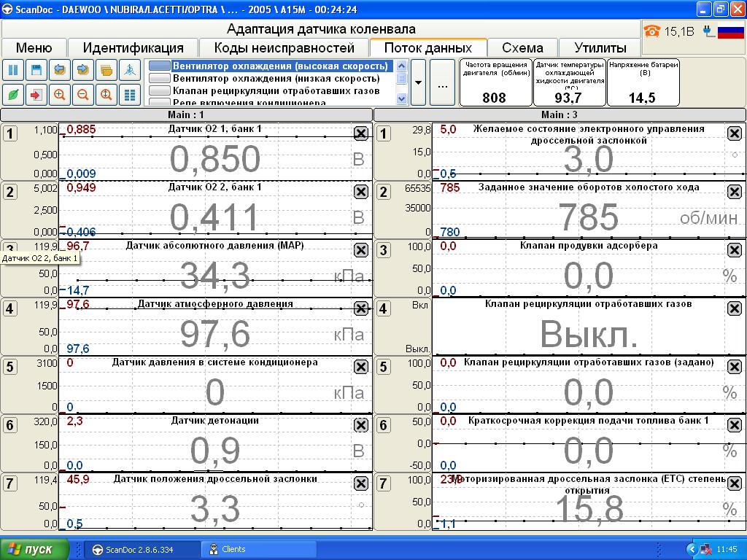Click number 4 button of Датчик атмосферного давления
The height and width of the screenshot is (560, 747).
[10, 308]
